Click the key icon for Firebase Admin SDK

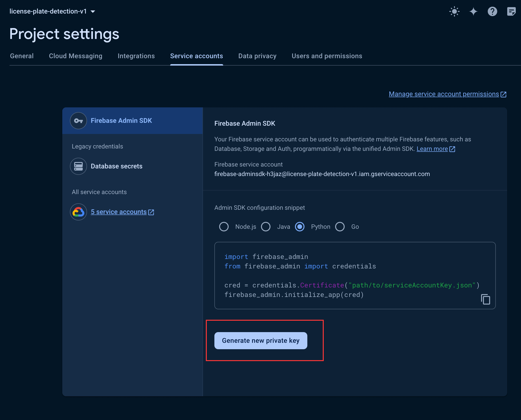(78, 120)
